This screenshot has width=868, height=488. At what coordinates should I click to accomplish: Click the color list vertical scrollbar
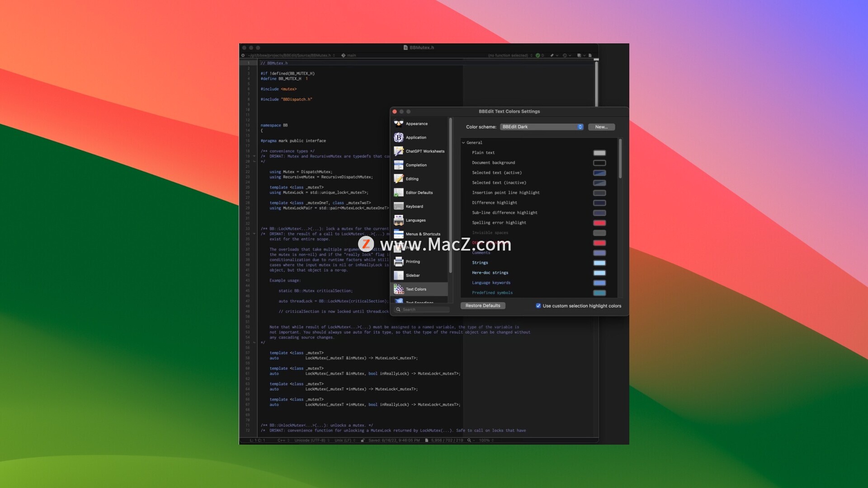(620, 159)
